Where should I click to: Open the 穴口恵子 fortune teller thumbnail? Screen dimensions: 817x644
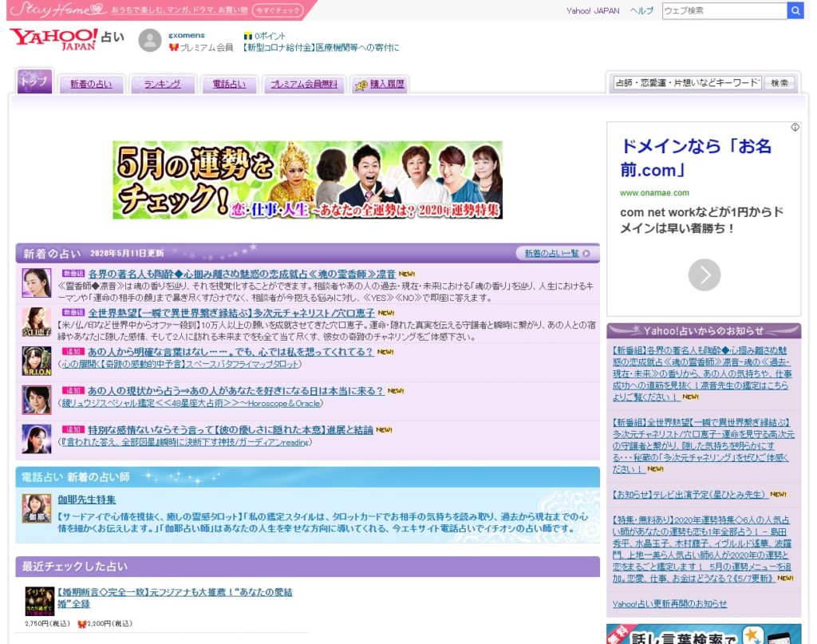point(37,322)
